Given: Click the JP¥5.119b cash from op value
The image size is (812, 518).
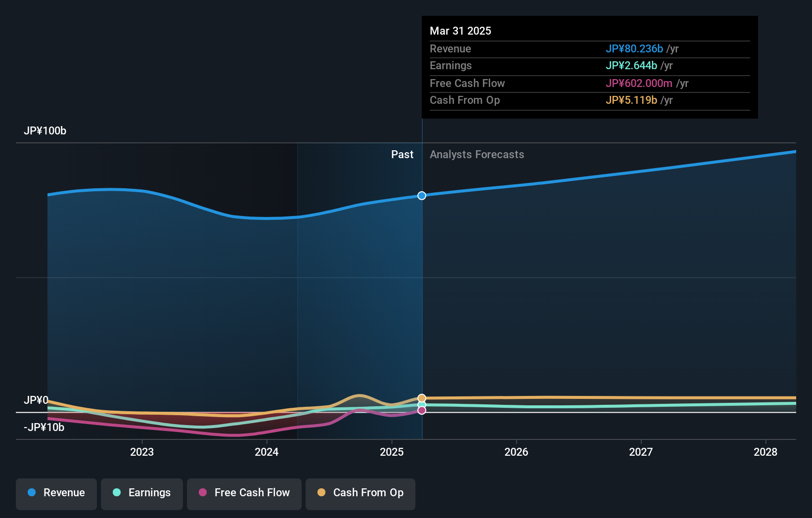Looking at the screenshot, I should (x=632, y=100).
